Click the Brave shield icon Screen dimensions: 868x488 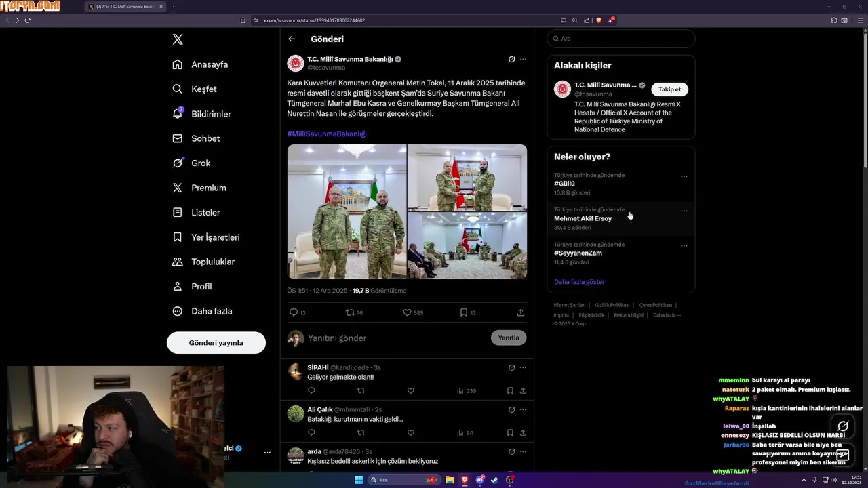[x=599, y=20]
